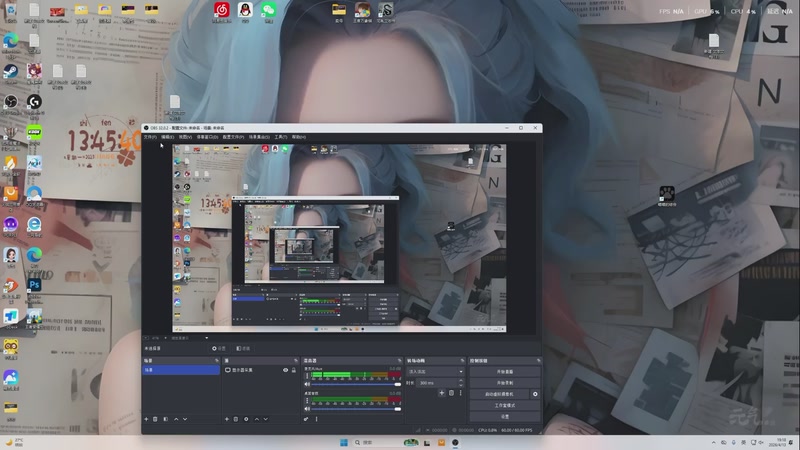
Task: Toggle visibility eye of display capture source
Action: (x=286, y=370)
